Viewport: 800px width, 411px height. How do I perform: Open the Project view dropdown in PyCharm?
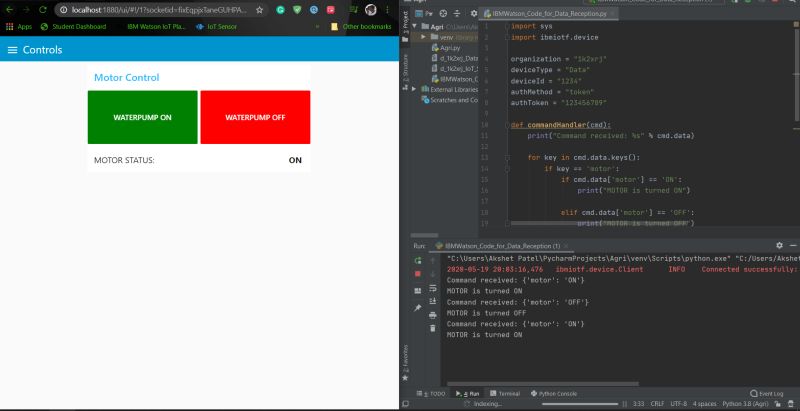coord(424,14)
